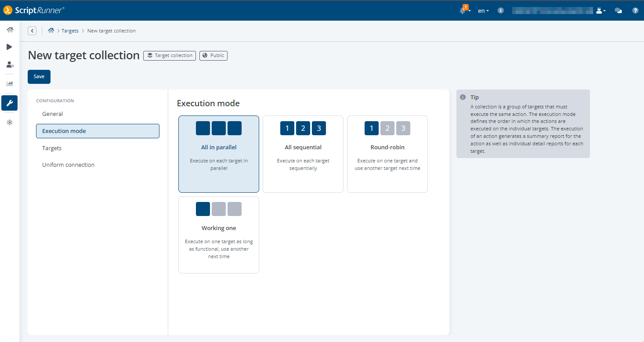Click the ScriptRunner logo

click(x=34, y=10)
